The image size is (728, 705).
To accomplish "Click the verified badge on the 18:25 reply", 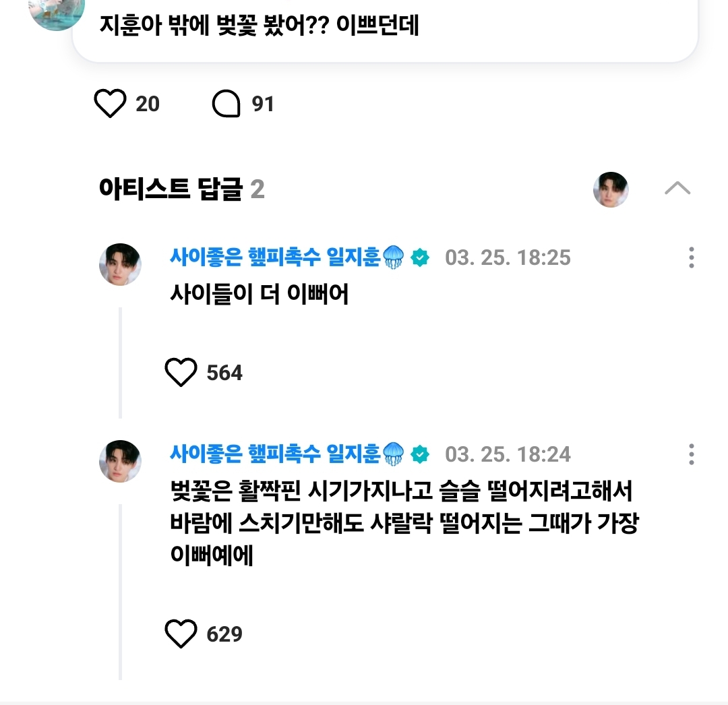I will click(x=420, y=257).
